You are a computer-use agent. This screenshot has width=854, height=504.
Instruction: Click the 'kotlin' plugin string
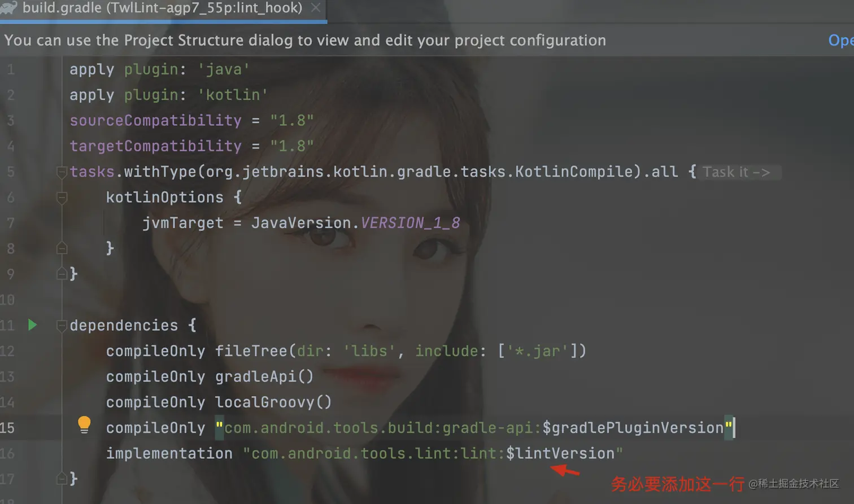click(x=232, y=95)
